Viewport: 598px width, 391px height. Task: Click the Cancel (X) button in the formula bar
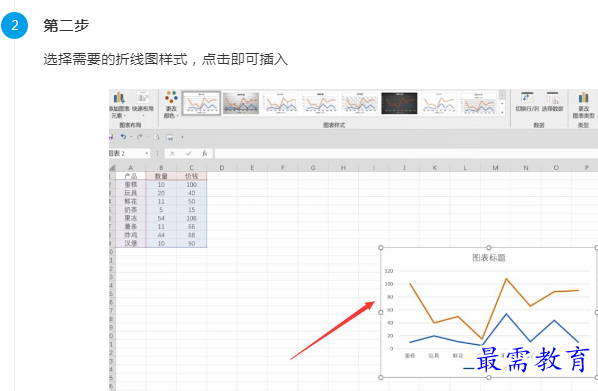tap(172, 153)
